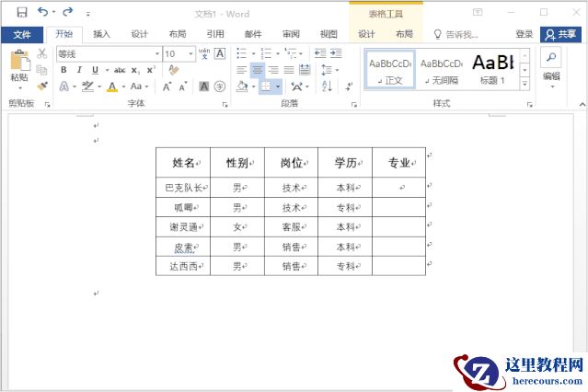Activate the Format Painter brush
The width and height of the screenshot is (588, 392).
tap(42, 86)
